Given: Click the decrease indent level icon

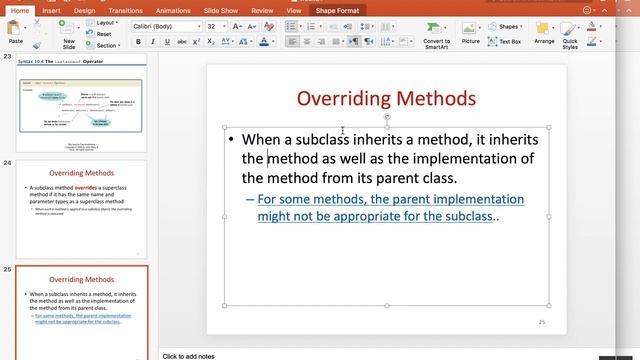Looking at the screenshot, I should 333,27.
